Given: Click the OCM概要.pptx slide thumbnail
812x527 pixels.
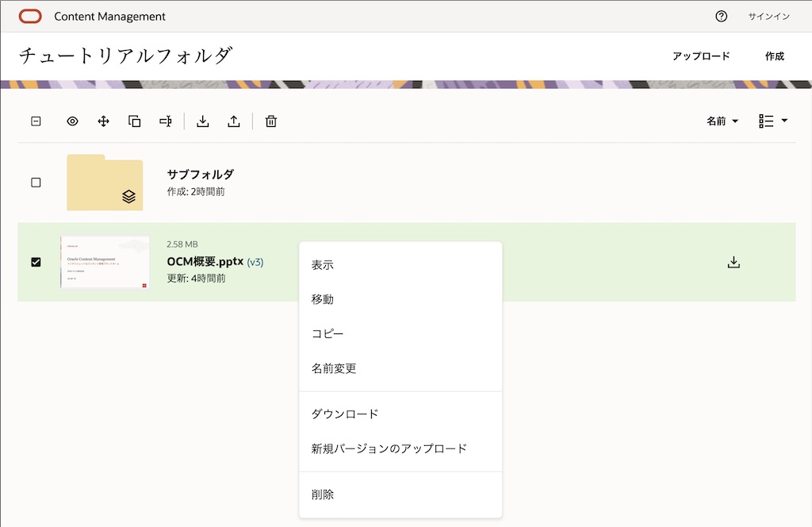Looking at the screenshot, I should [105, 263].
